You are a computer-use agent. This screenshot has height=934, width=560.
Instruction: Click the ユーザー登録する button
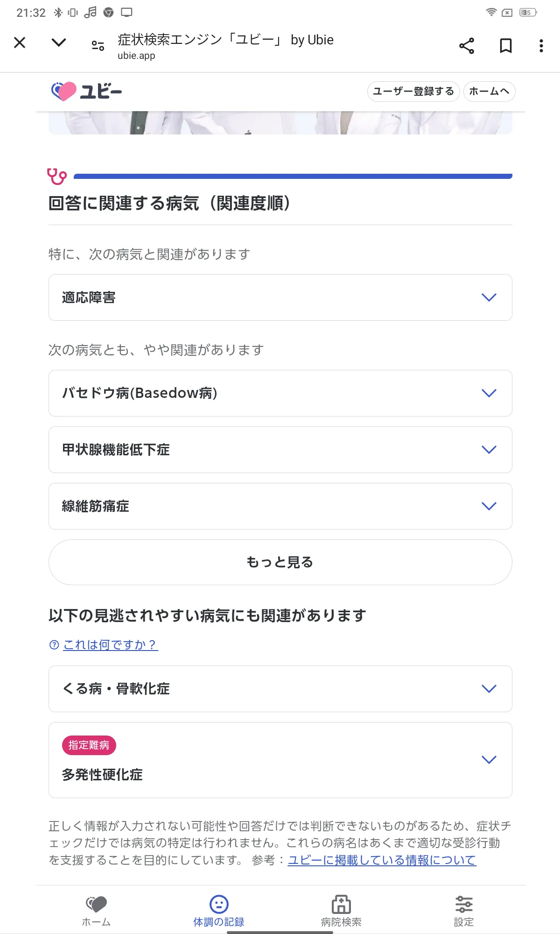413,92
